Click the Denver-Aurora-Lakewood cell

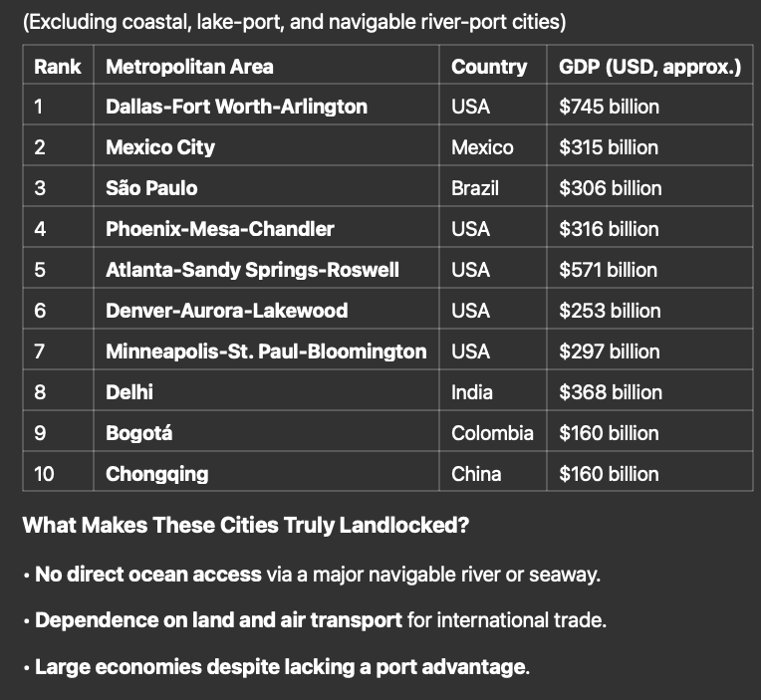pyautogui.click(x=227, y=311)
